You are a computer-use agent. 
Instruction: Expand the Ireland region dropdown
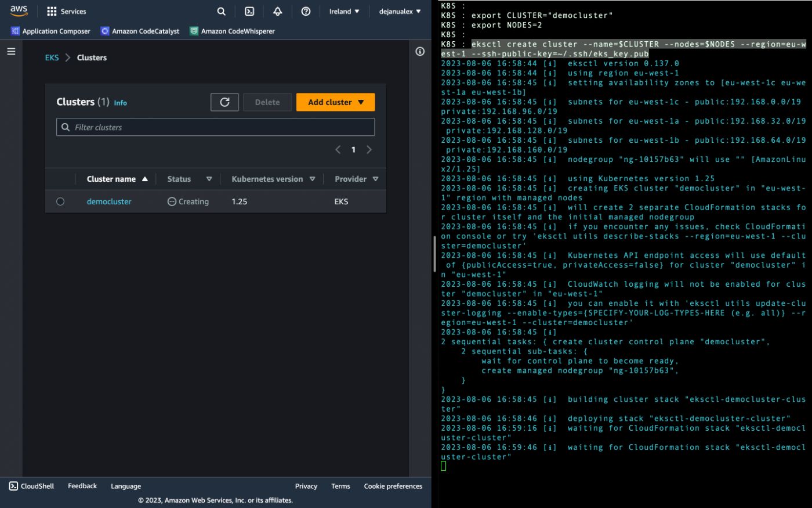tap(344, 11)
